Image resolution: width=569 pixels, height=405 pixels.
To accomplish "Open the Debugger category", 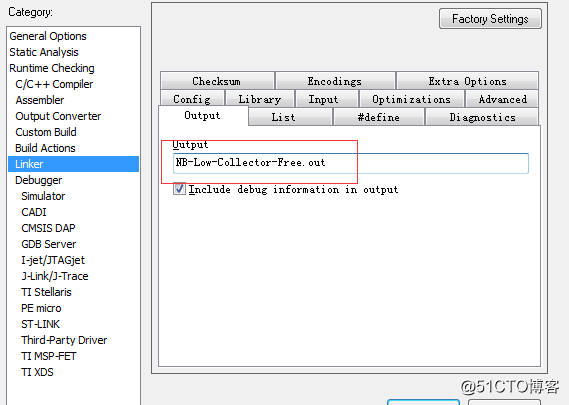I will click(x=38, y=180).
